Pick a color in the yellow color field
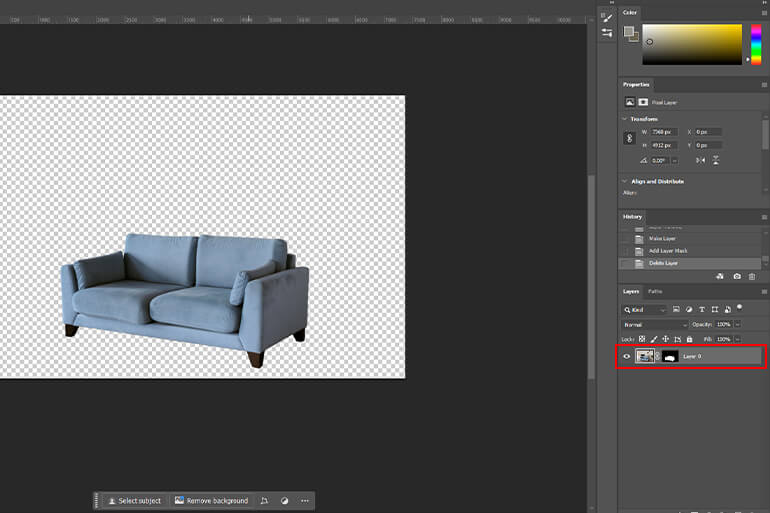 [x=692, y=44]
